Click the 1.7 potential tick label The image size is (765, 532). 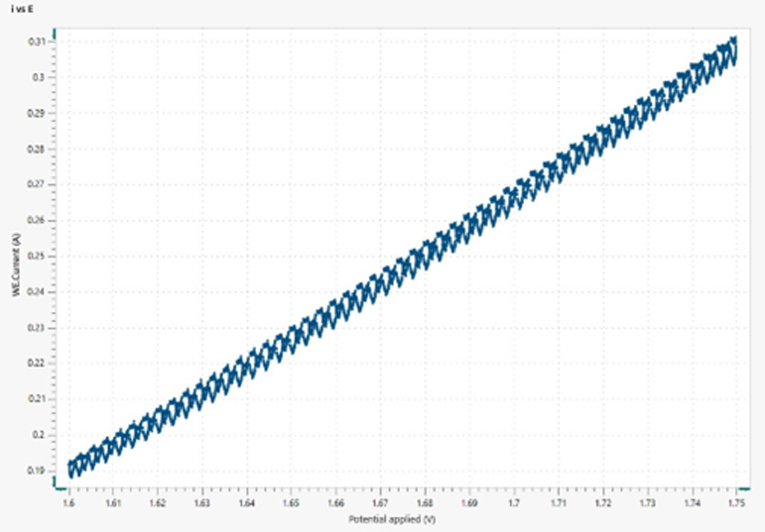click(x=513, y=504)
